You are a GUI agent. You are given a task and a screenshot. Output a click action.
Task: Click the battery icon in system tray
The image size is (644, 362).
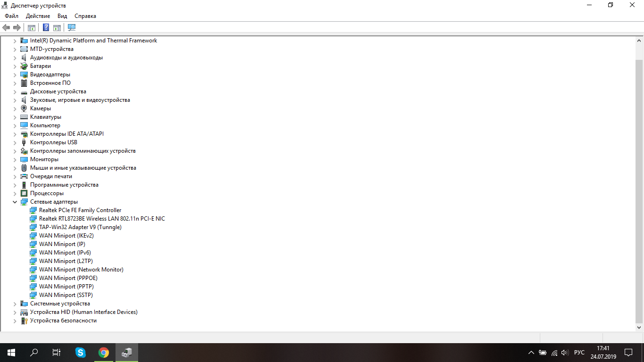tap(543, 353)
